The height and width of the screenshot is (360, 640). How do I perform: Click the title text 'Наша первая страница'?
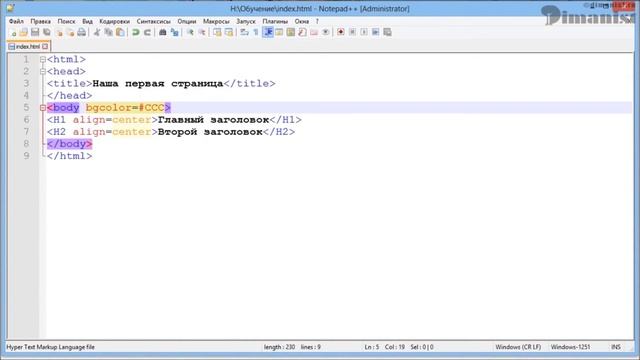pyautogui.click(x=158, y=84)
